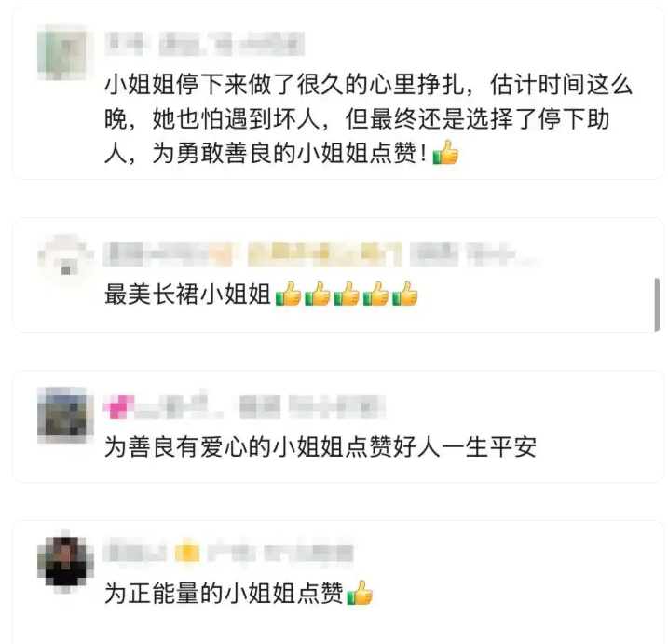Screen dimensions: 668x644
Task: Open the fourth commenter's dark-haired avatar
Action: click(x=65, y=562)
